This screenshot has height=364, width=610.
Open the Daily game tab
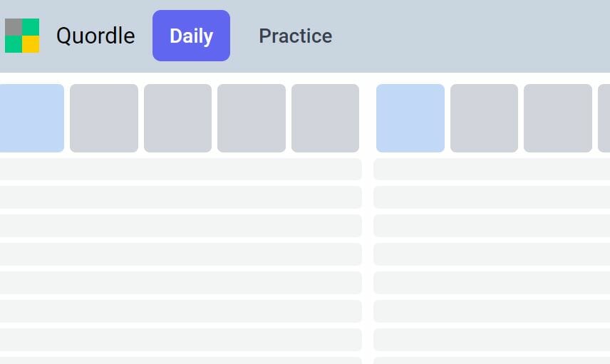(x=191, y=36)
